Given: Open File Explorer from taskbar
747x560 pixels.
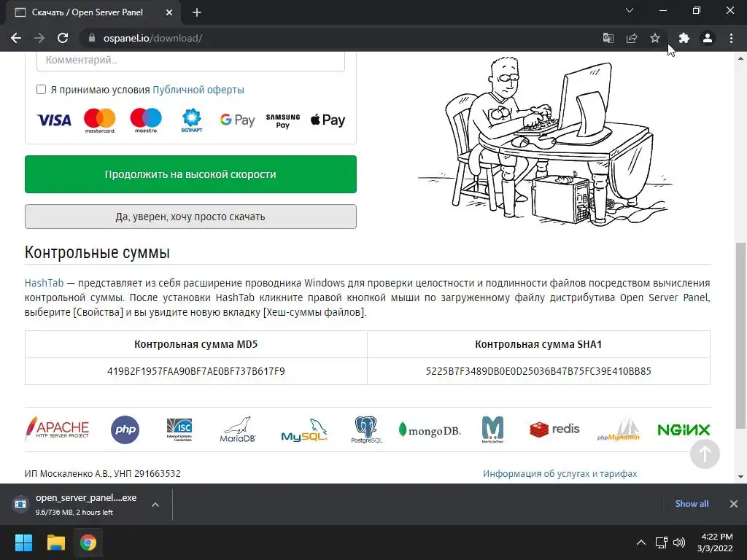Looking at the screenshot, I should (55, 542).
